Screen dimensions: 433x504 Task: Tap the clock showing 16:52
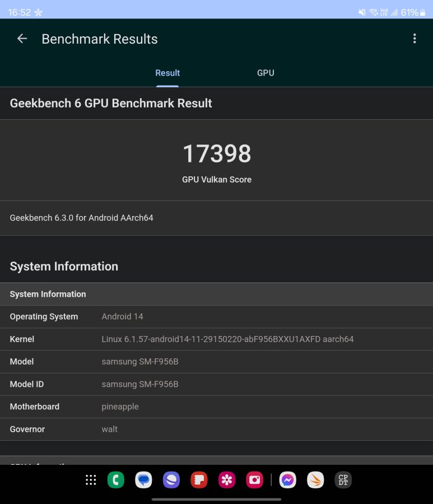[x=19, y=12]
